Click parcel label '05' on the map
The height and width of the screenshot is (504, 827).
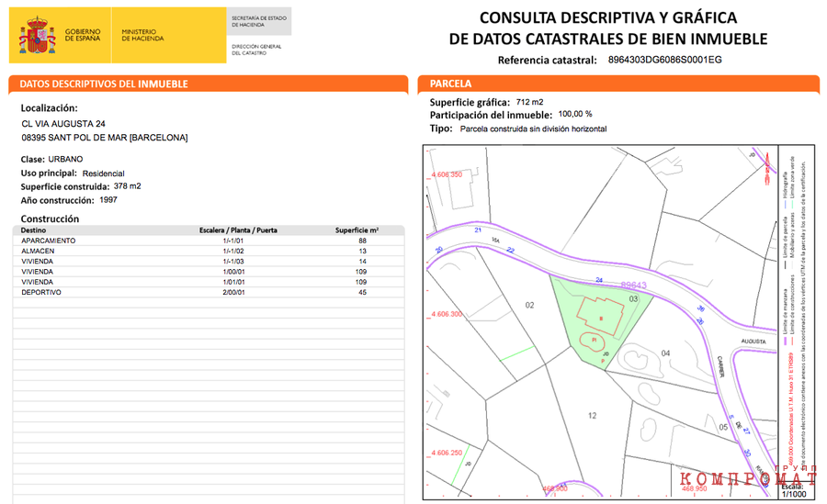click(723, 427)
